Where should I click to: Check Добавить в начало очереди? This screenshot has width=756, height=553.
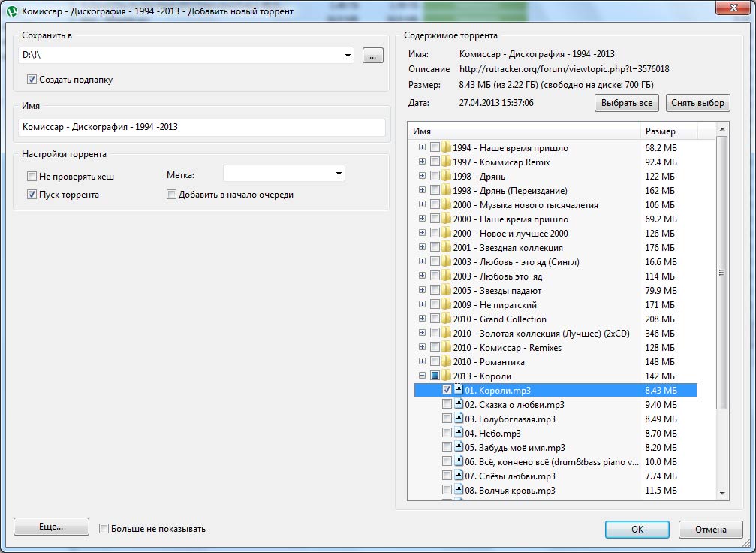[171, 195]
